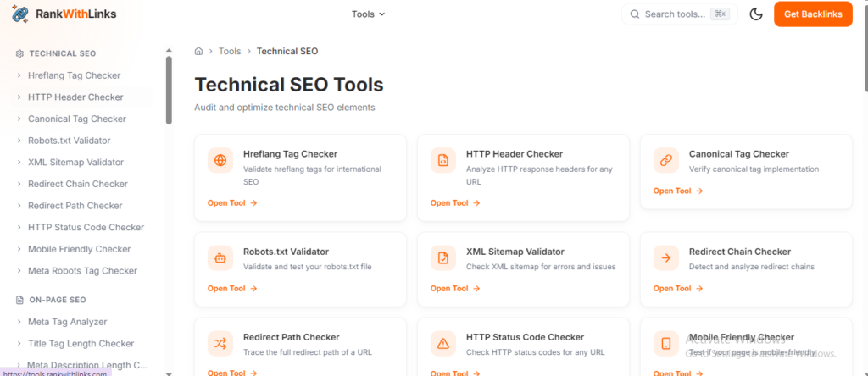Select Meta Robots Tag Checker in sidebar
868x376 pixels.
(x=82, y=271)
